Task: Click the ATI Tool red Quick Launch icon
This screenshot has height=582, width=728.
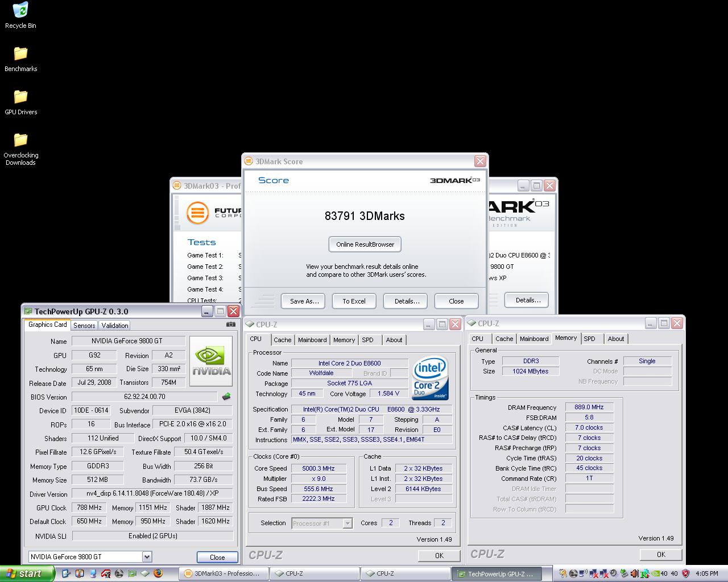Action: click(x=106, y=573)
